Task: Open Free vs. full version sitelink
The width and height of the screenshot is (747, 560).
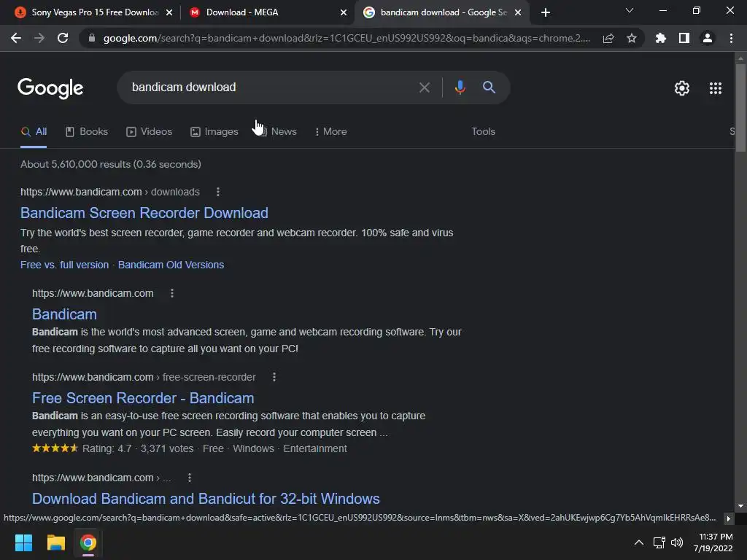Action: (64, 265)
